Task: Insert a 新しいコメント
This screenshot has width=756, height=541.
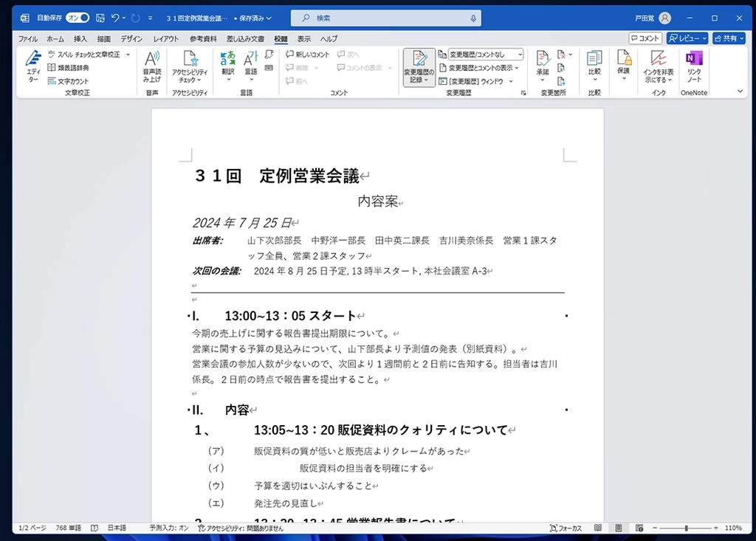Action: click(x=308, y=55)
